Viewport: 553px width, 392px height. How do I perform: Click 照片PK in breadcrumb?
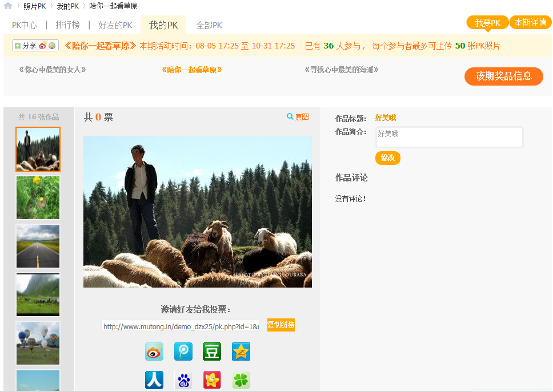tap(34, 6)
